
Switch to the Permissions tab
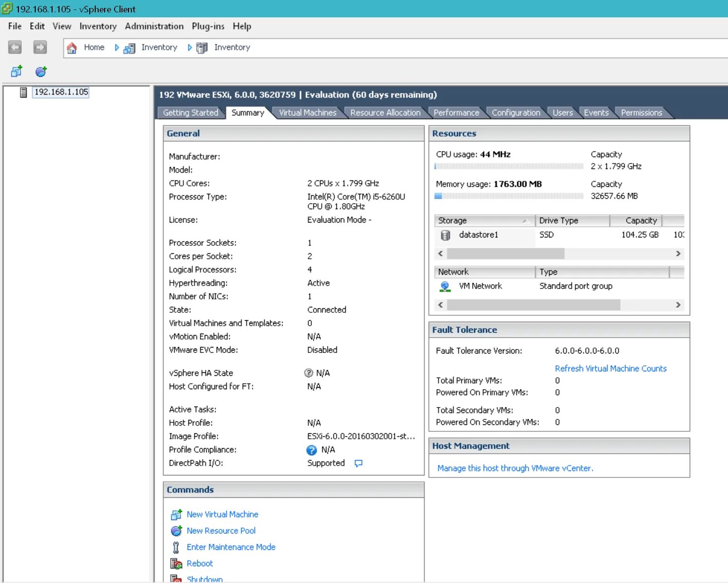[642, 113]
